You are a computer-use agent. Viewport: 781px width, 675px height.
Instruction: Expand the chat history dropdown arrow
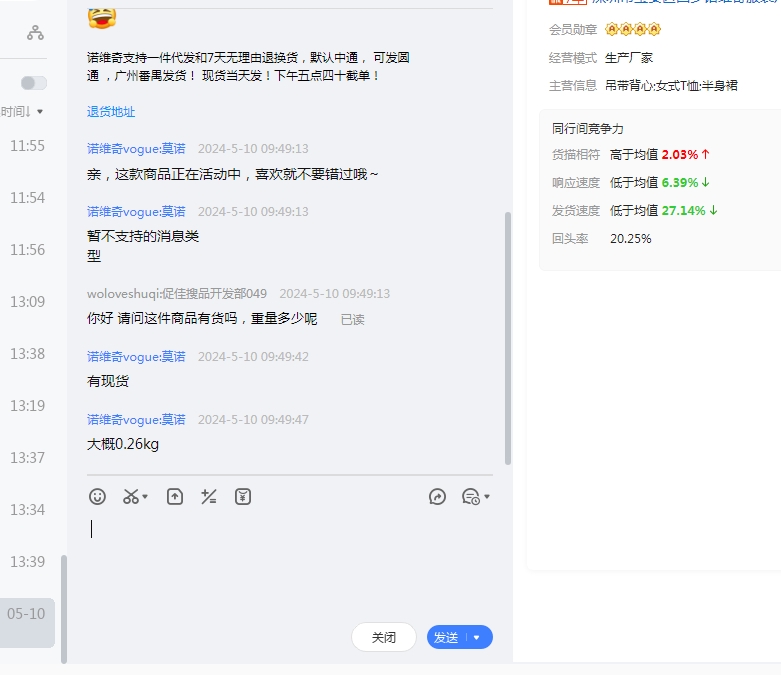487,497
